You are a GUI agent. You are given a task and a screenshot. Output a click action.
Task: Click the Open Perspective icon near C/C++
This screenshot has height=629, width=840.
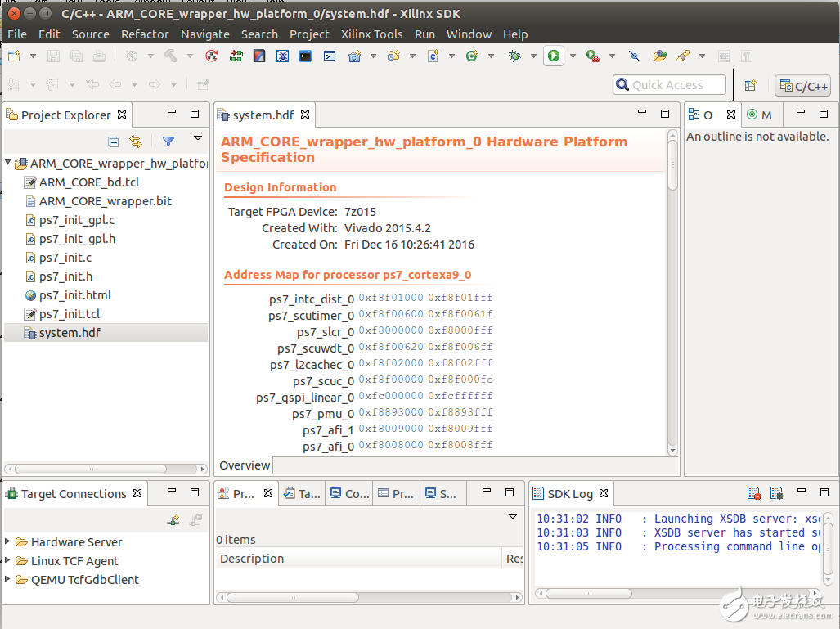pyautogui.click(x=750, y=85)
